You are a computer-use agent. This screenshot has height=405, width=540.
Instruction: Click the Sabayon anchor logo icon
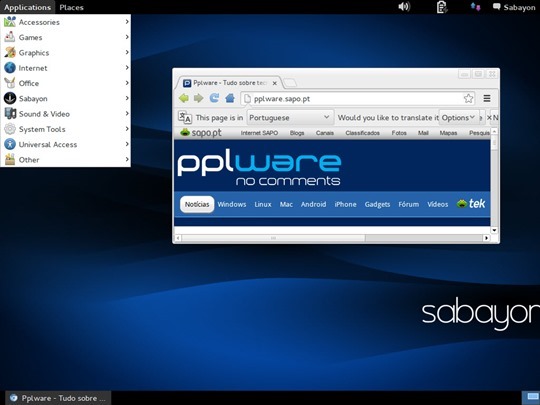click(10, 98)
